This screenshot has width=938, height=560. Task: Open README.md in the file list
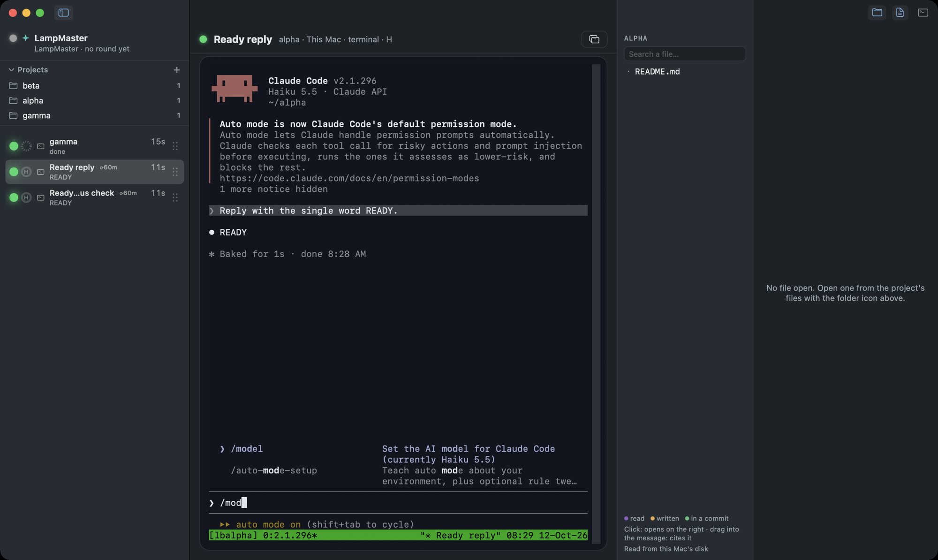click(657, 72)
